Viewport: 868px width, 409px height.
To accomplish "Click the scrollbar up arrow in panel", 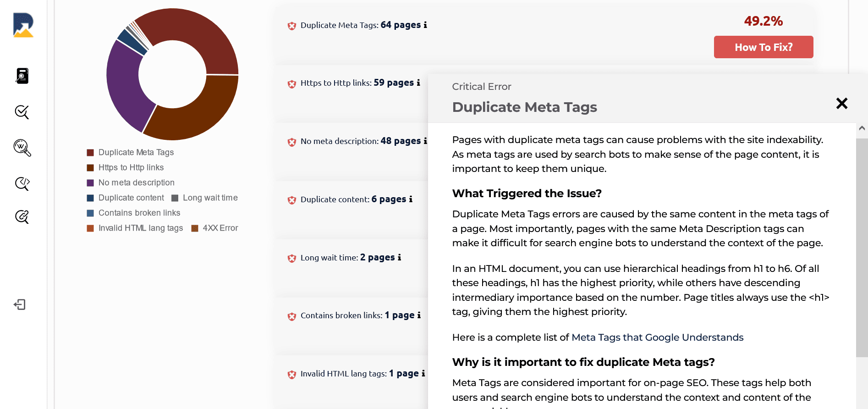I will click(x=862, y=128).
